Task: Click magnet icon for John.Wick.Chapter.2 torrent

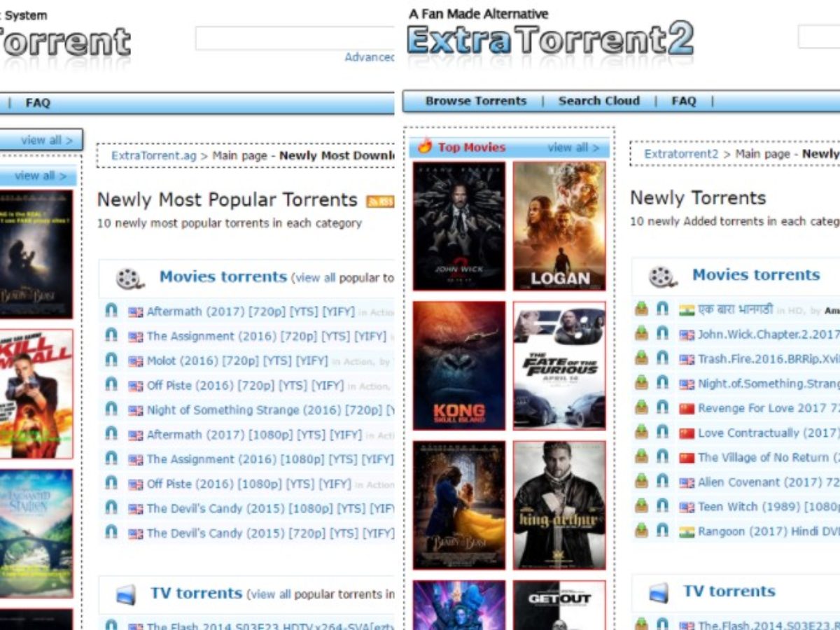Action: [x=662, y=334]
